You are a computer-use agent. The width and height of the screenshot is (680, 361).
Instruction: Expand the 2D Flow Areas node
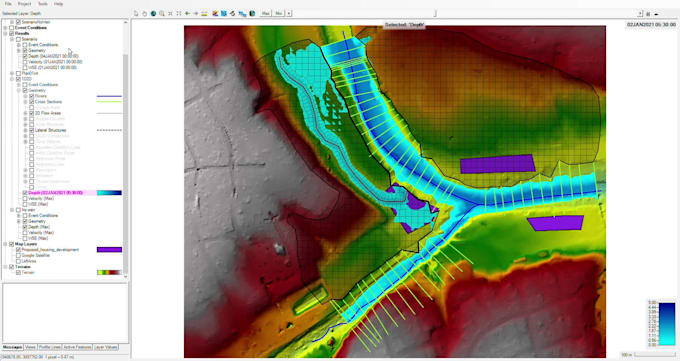(x=26, y=113)
